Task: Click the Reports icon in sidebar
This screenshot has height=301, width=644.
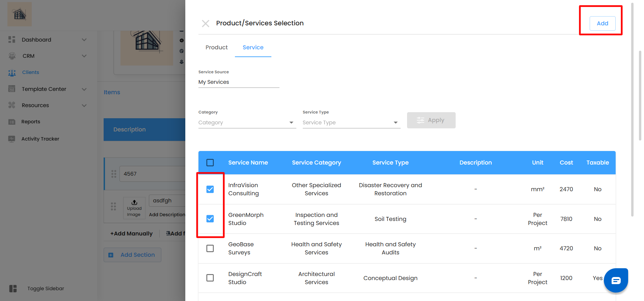Action: tap(12, 122)
